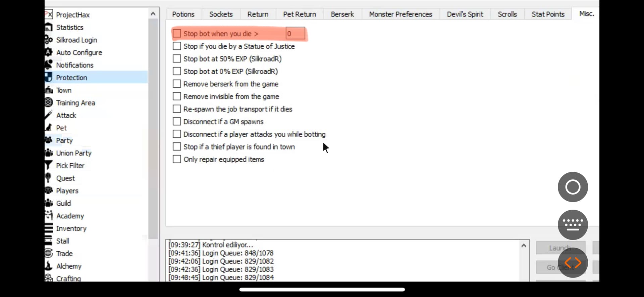Switch to the Potions tab
Viewport: 644px width, 297px height.
tap(183, 14)
